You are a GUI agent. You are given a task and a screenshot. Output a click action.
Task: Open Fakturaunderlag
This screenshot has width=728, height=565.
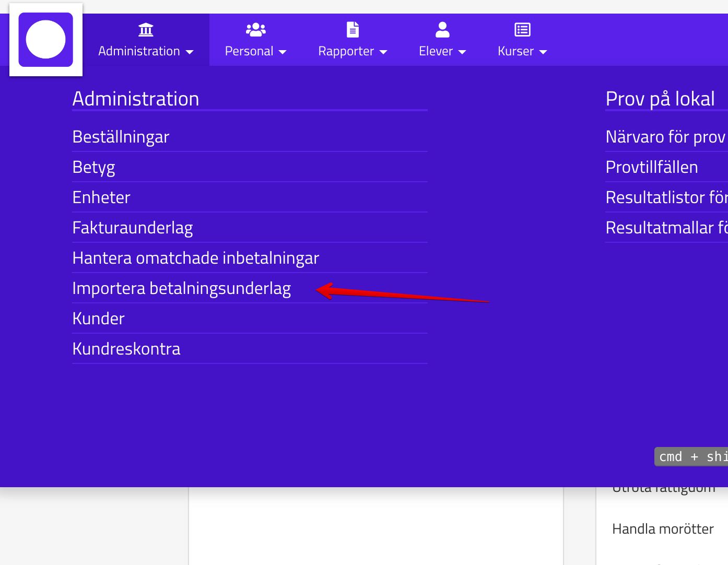(x=133, y=228)
